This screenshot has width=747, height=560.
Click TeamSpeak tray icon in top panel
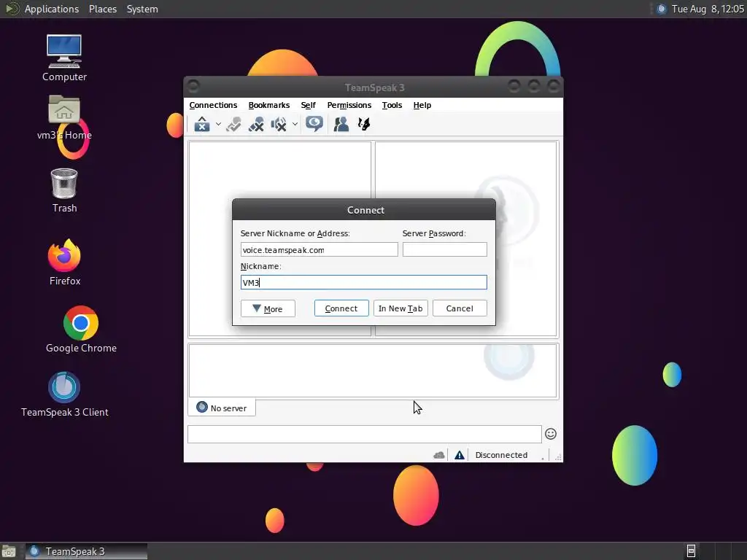[661, 9]
